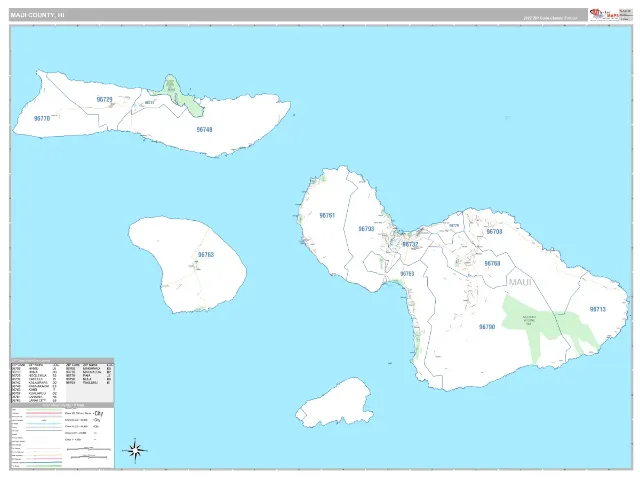Select ZIP code label 96732

[x=410, y=244]
